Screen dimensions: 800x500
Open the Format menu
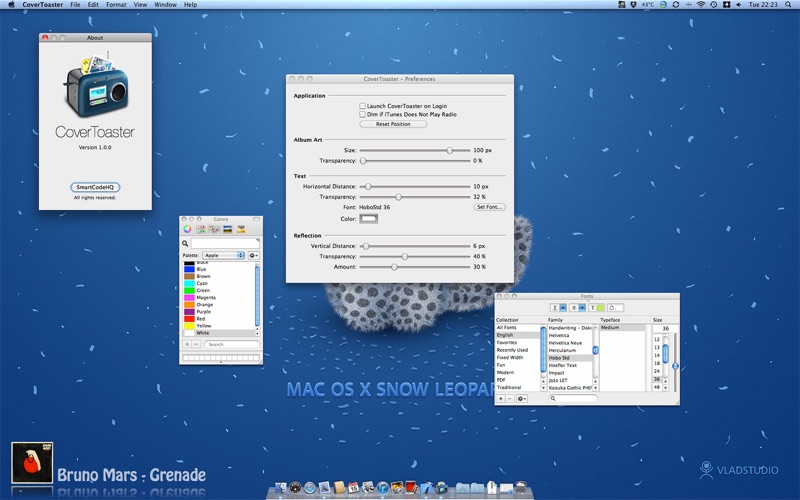(116, 5)
